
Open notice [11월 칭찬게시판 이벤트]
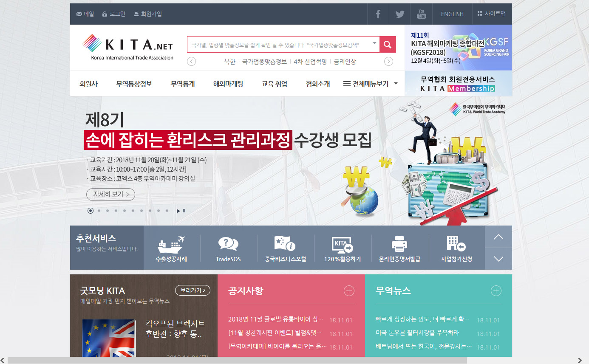[276, 333]
